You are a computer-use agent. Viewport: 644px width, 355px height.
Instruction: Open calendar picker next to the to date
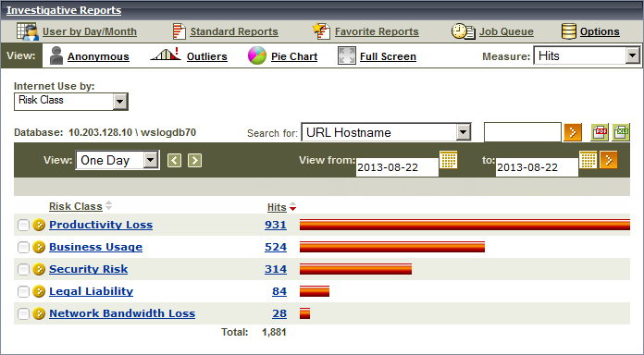[588, 160]
